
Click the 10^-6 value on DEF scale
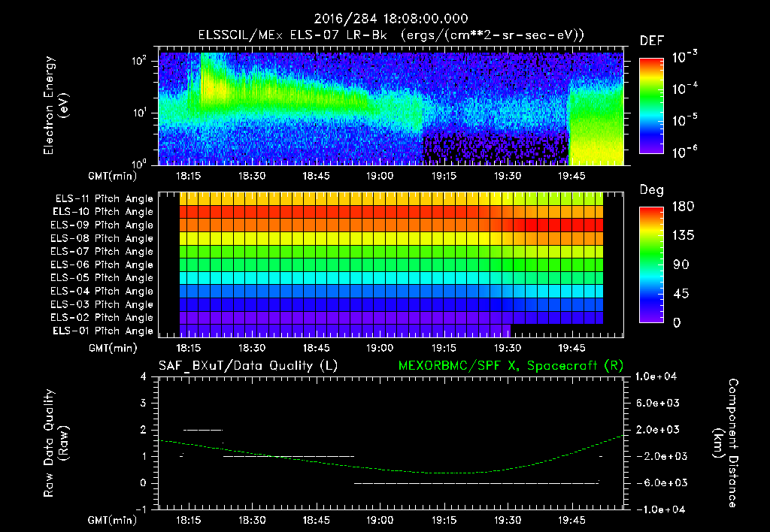(684, 152)
